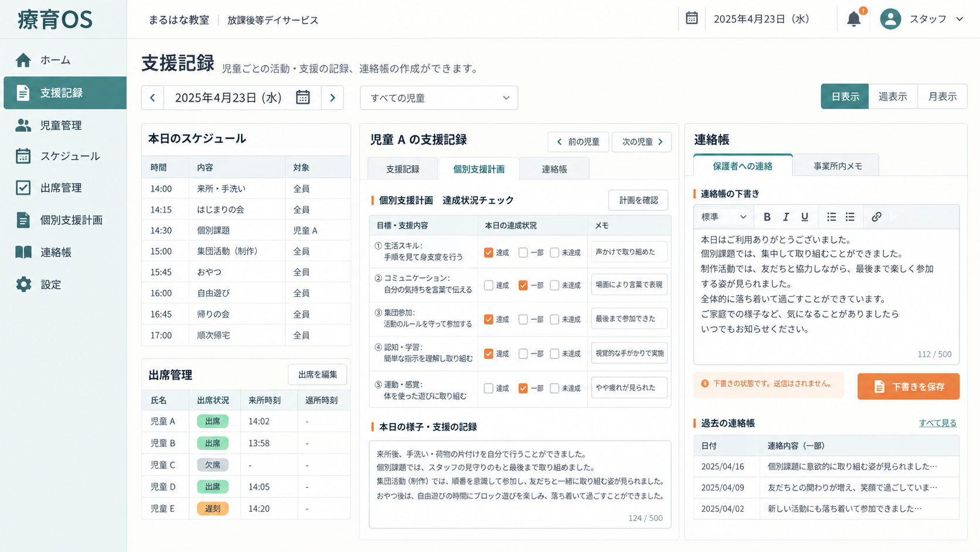Toggle underline formatting in the 連絡帳 editor

pos(805,217)
